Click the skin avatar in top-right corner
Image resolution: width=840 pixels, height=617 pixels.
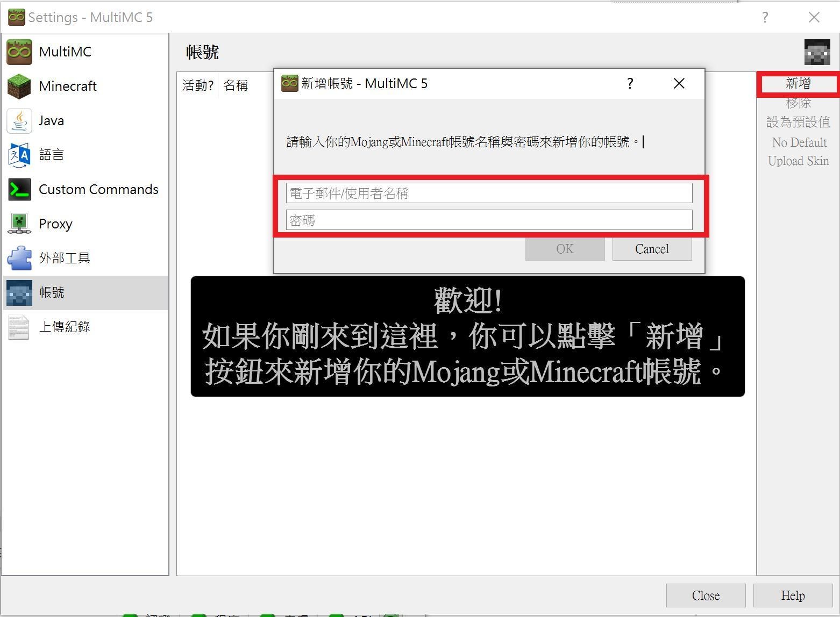(816, 52)
